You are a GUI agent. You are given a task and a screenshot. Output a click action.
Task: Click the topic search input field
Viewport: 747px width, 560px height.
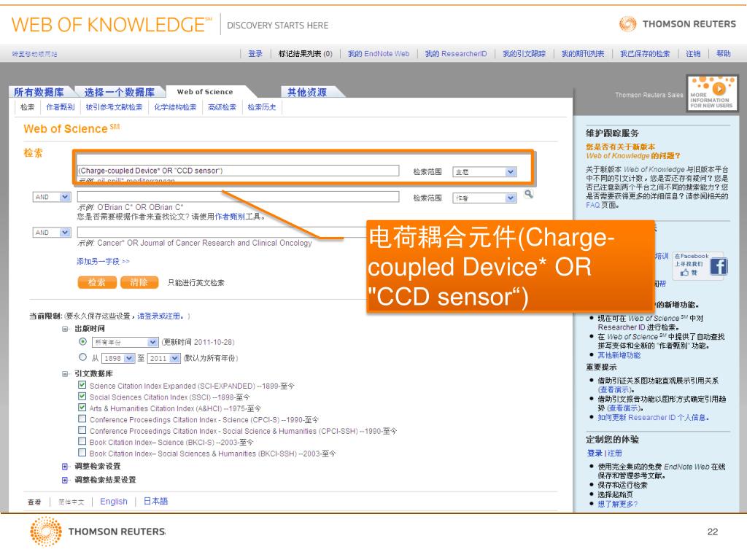tap(238, 171)
